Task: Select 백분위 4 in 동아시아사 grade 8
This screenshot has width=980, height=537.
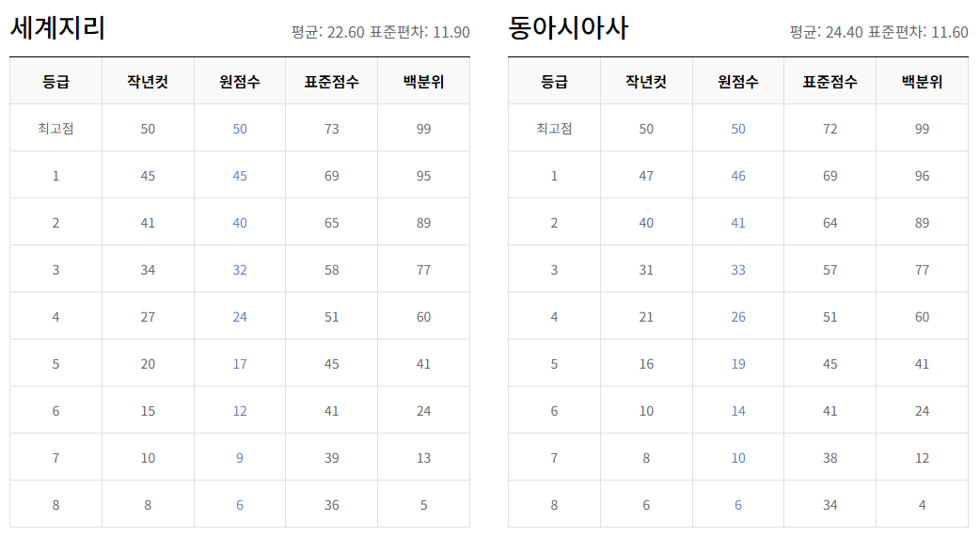Action: pos(922,504)
